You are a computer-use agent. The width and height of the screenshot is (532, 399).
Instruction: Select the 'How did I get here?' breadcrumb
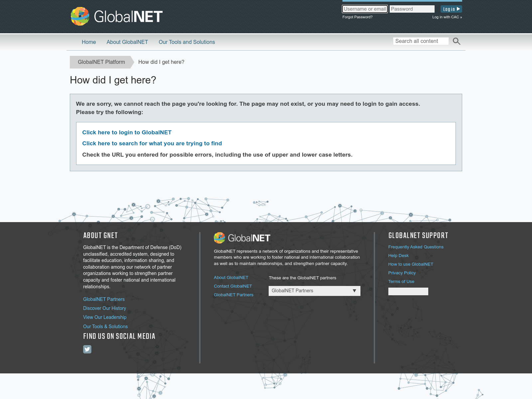coord(161,62)
